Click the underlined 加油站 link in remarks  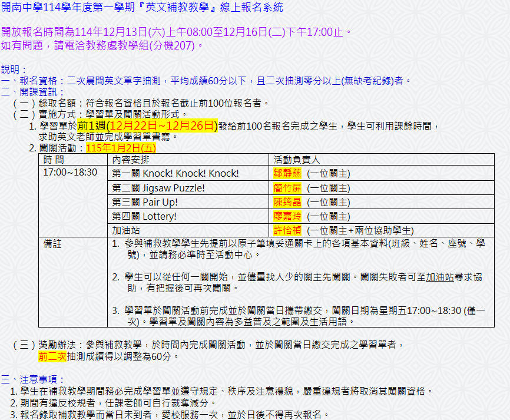(440, 276)
